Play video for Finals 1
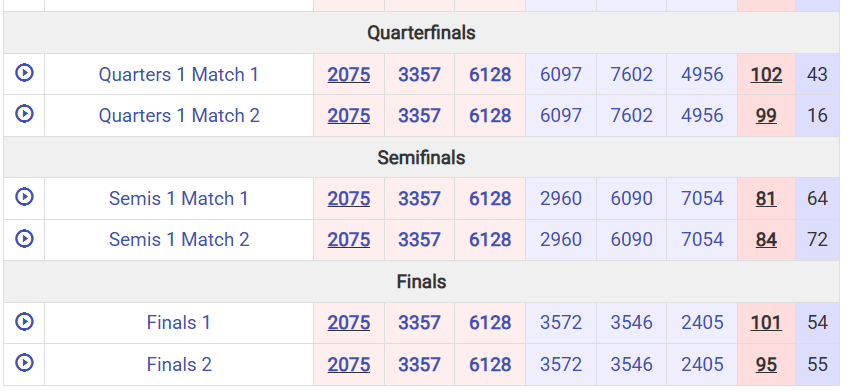This screenshot has height=391, width=847. click(24, 321)
